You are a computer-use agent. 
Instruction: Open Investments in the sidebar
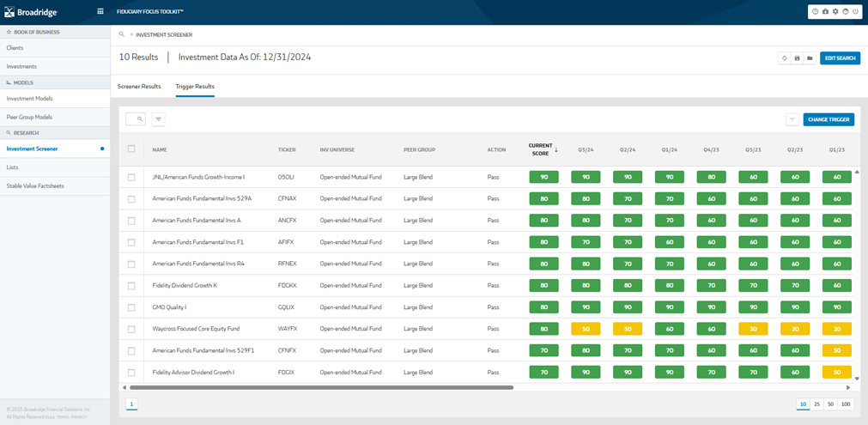55,66
